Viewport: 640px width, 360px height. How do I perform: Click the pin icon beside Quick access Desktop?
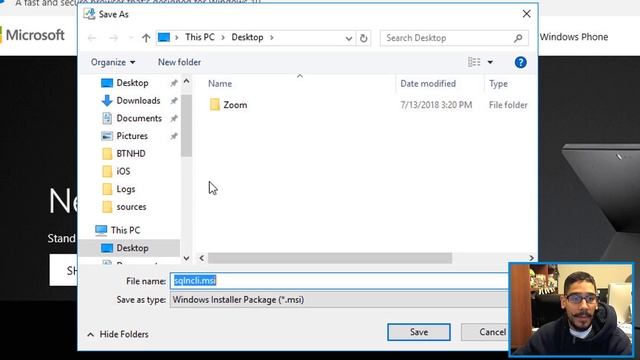174,83
